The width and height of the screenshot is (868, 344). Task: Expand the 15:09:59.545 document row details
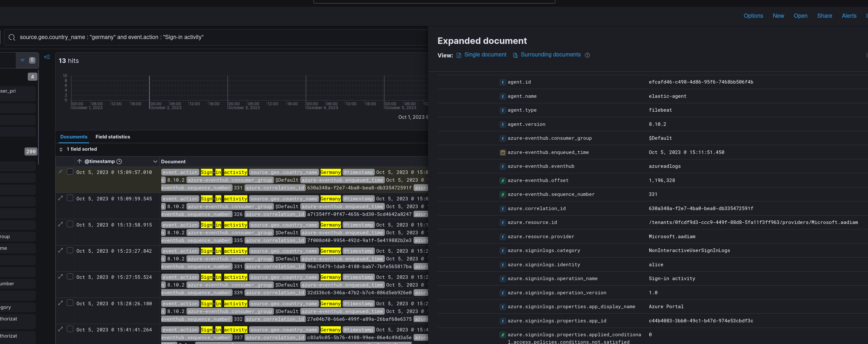point(61,198)
